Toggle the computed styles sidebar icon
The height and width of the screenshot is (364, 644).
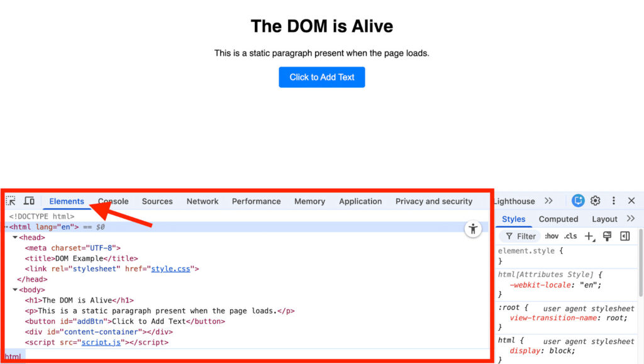point(625,236)
